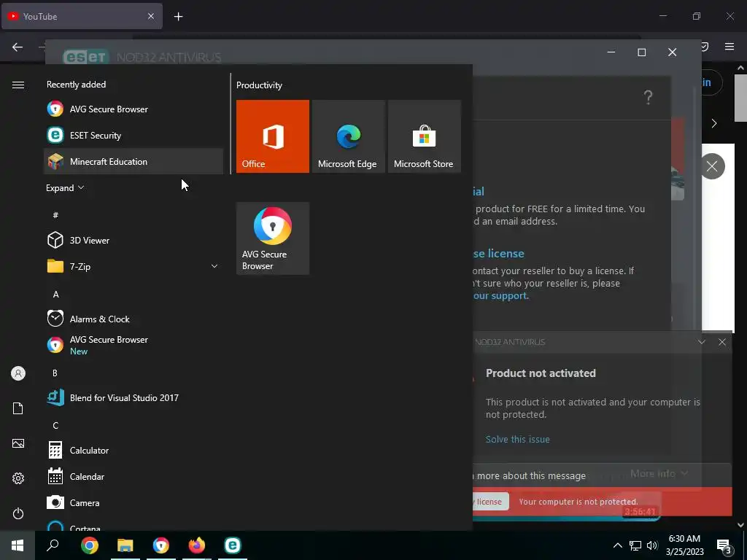Open taskbar Search magnifier
This screenshot has width=747, height=560.
(53, 545)
